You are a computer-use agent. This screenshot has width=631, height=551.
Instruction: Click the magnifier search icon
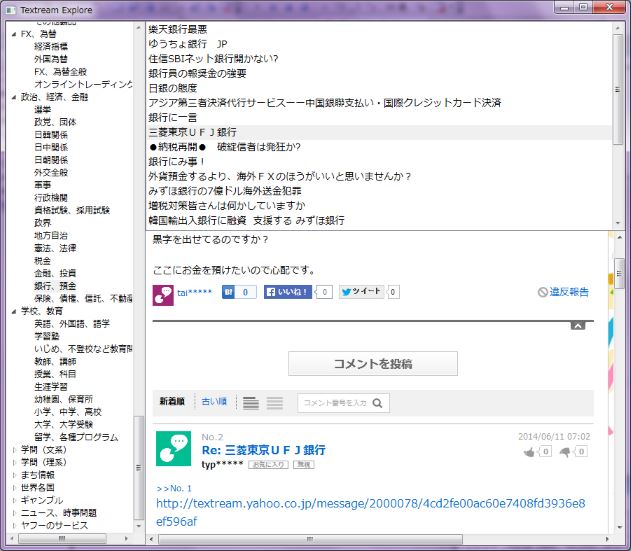377,403
